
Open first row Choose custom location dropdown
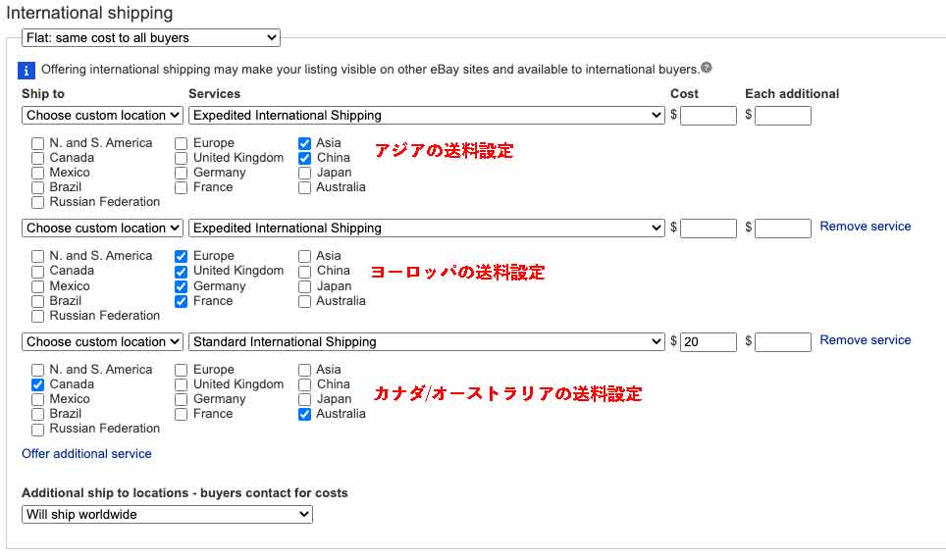point(102,115)
